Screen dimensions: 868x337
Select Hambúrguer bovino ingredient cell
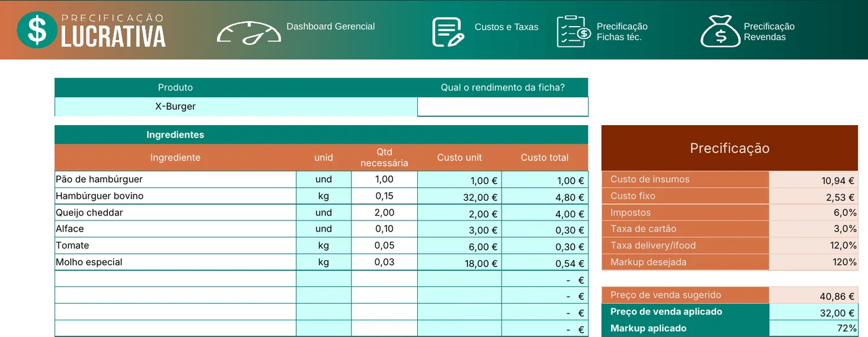click(175, 196)
